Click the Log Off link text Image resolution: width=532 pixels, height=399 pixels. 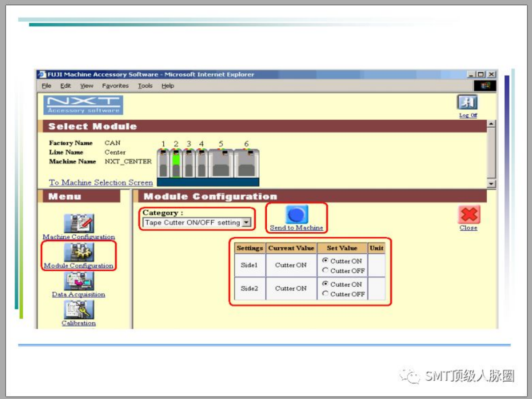pos(468,115)
